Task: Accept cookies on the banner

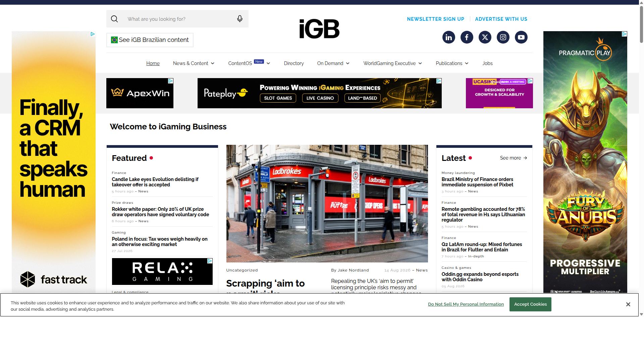Action: pos(530,304)
